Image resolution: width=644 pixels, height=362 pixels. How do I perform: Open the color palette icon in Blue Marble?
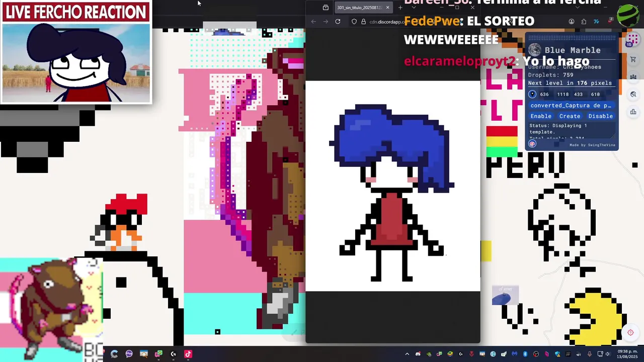(532, 144)
